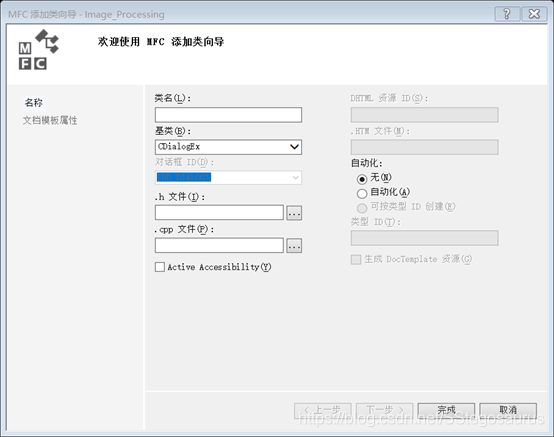Click the DHTML 资源 ID field
Image resolution: width=554 pixels, height=437 pixels.
point(425,115)
